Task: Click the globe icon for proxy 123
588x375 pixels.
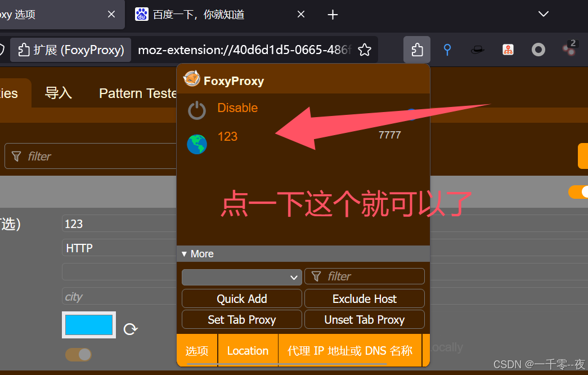Action: click(197, 144)
